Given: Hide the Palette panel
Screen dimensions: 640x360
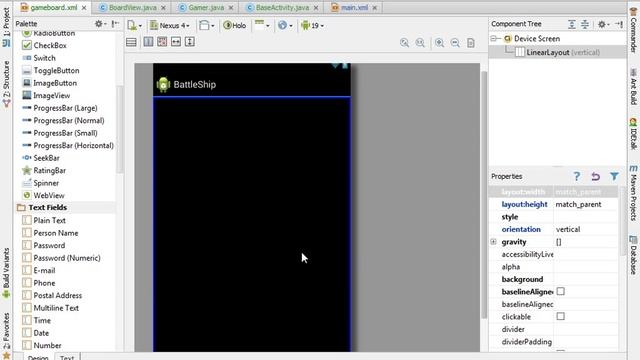Looking at the screenshot, I should pos(116,24).
